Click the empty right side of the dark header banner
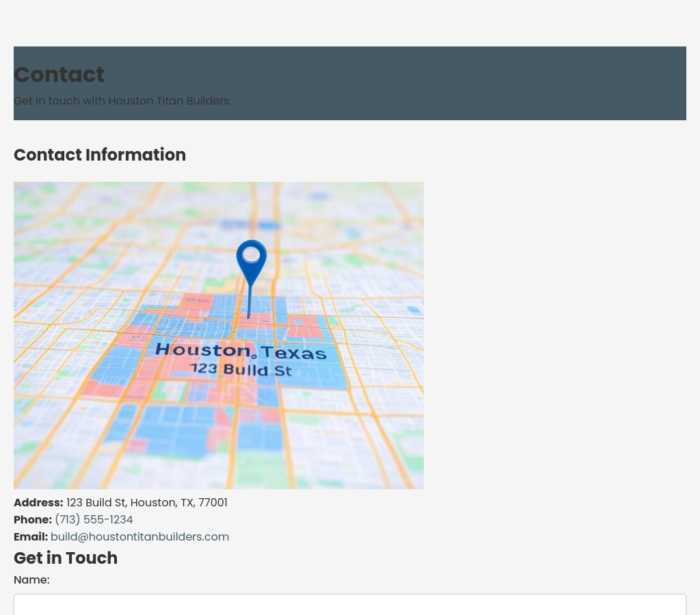 [547, 82]
